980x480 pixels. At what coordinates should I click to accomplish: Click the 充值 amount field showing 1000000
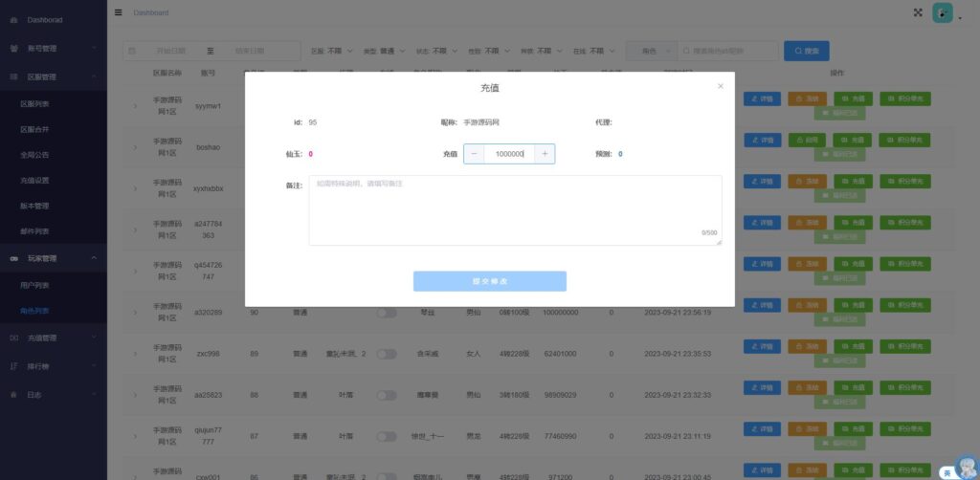click(509, 154)
